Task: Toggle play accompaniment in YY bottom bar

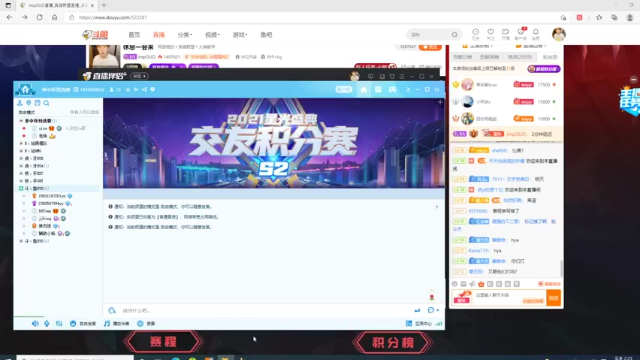Action: coord(116,323)
